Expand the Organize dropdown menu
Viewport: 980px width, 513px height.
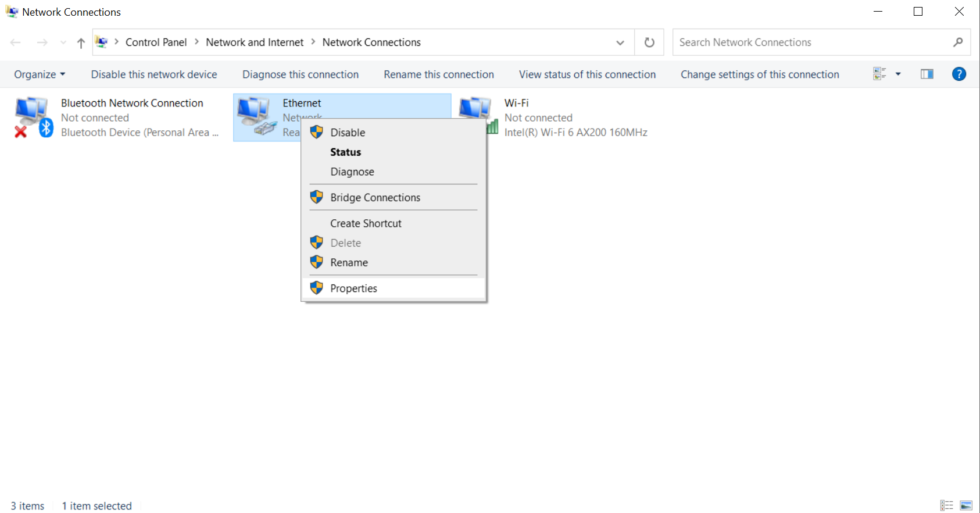40,74
